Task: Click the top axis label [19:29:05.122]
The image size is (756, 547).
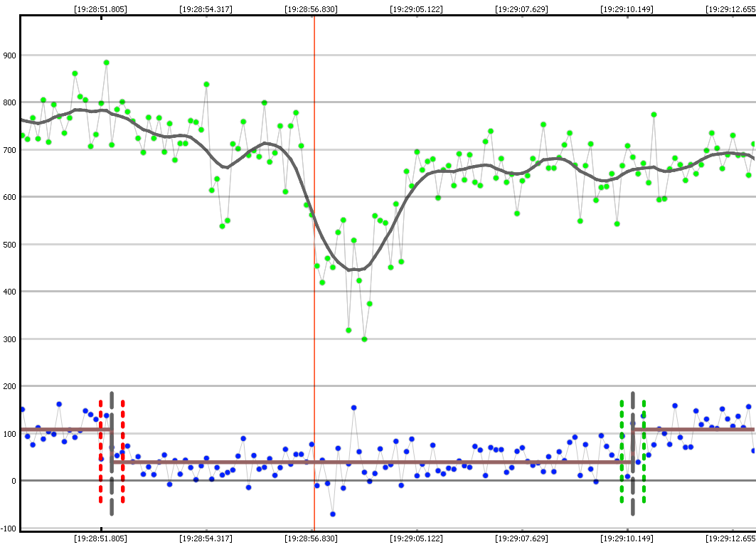Action: coord(416,9)
